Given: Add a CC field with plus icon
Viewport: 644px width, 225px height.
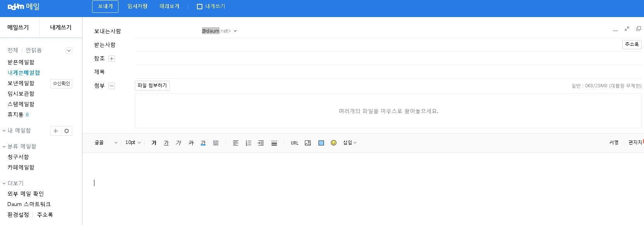Looking at the screenshot, I should (x=111, y=59).
